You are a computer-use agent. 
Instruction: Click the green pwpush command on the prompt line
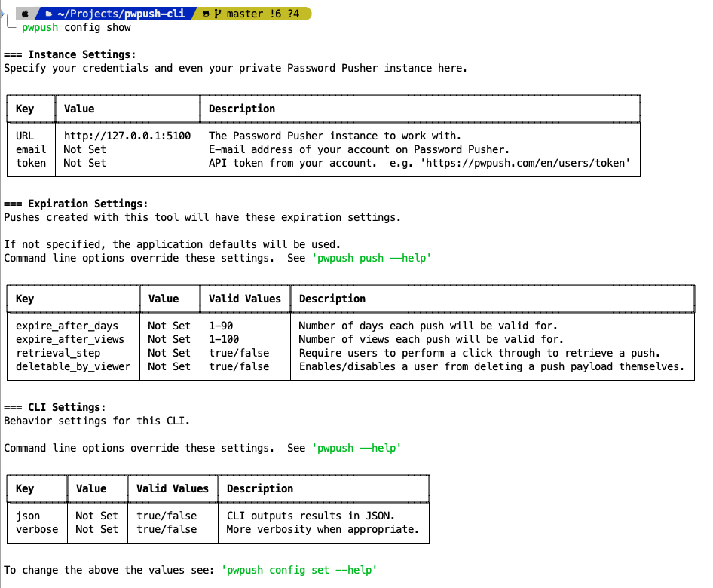coord(40,27)
